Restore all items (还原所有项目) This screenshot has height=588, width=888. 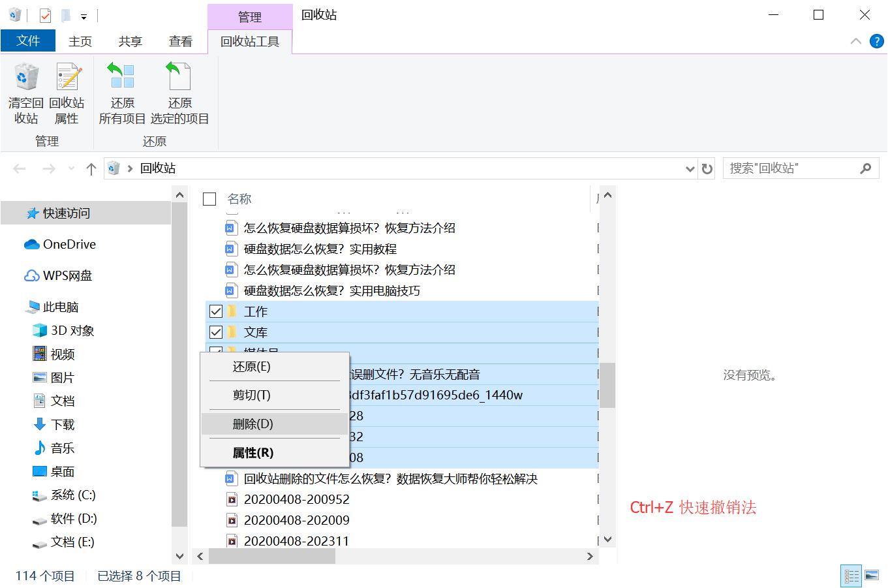[121, 91]
